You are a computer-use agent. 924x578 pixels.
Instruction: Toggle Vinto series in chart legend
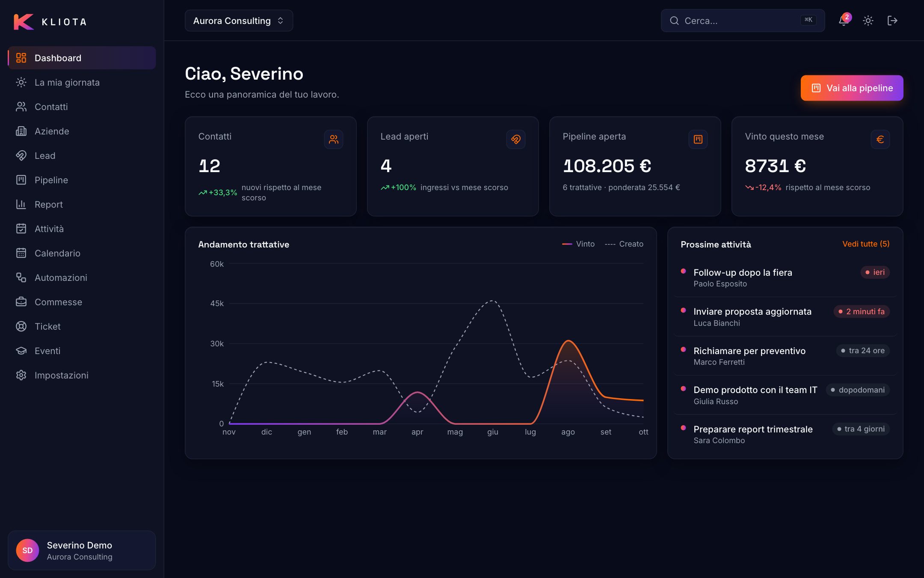(578, 244)
